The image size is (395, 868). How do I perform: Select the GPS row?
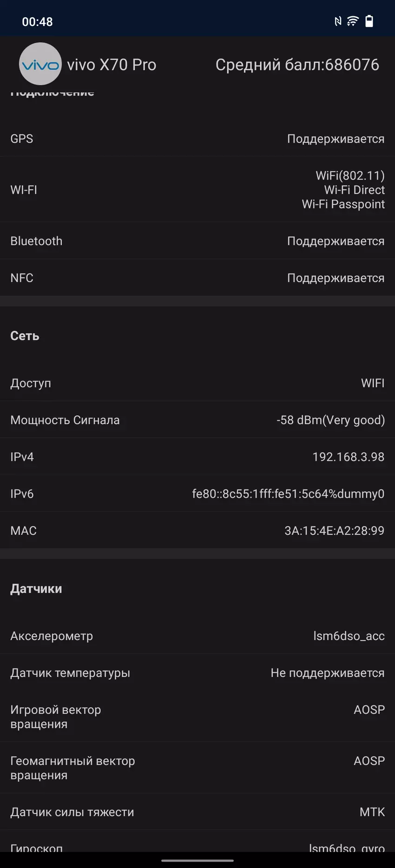[197, 139]
